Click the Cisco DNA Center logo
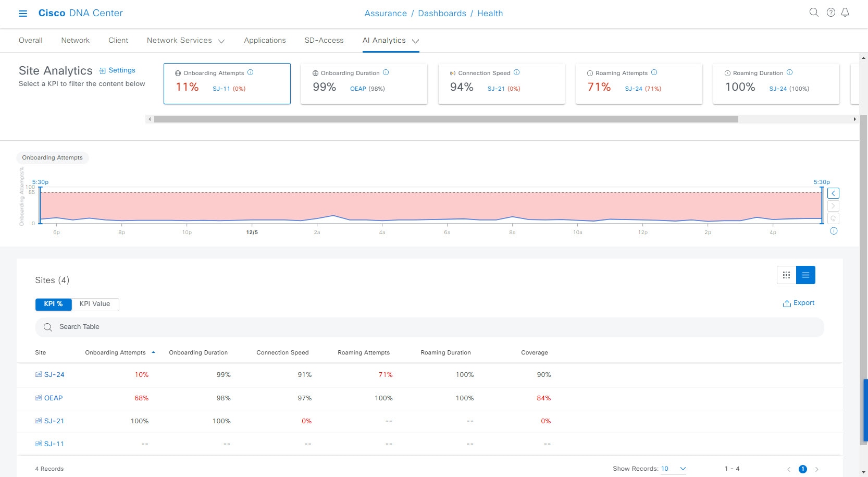The height and width of the screenshot is (477, 868). coord(81,13)
